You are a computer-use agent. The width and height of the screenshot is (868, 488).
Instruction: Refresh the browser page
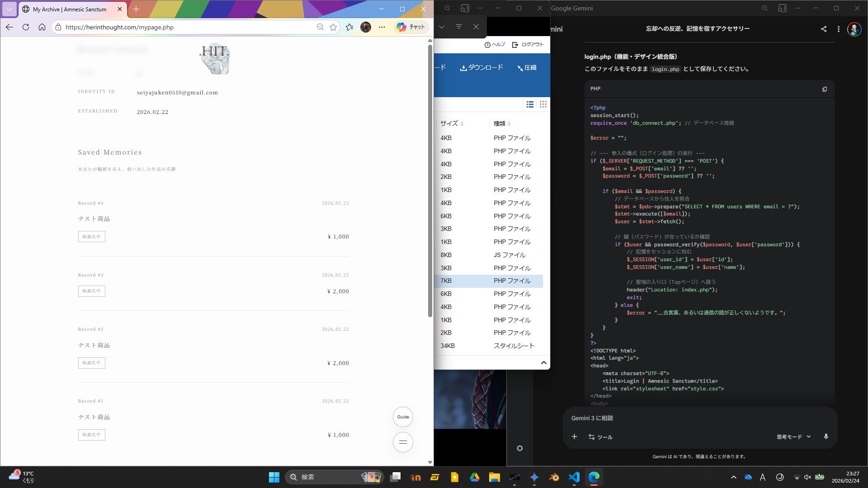[26, 27]
